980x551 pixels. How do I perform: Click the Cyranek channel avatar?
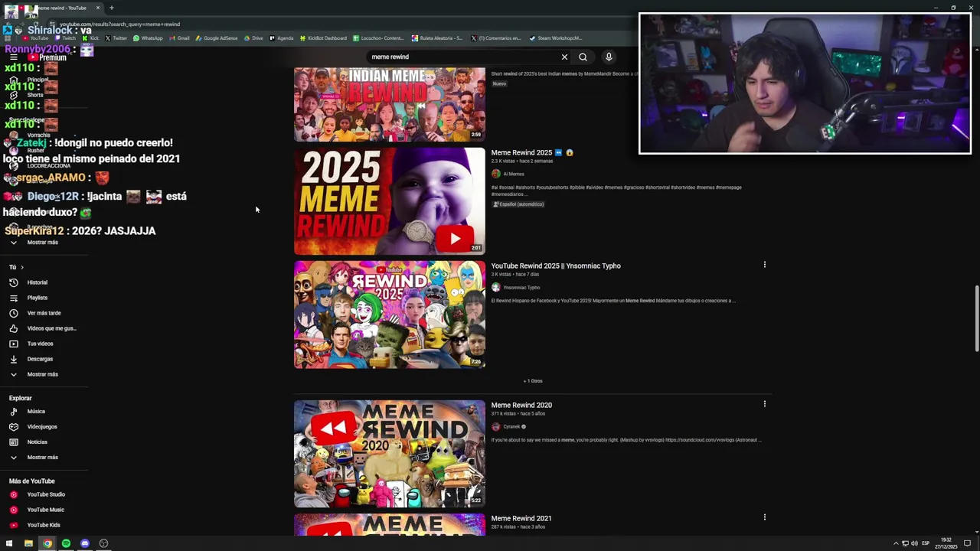[x=495, y=427]
